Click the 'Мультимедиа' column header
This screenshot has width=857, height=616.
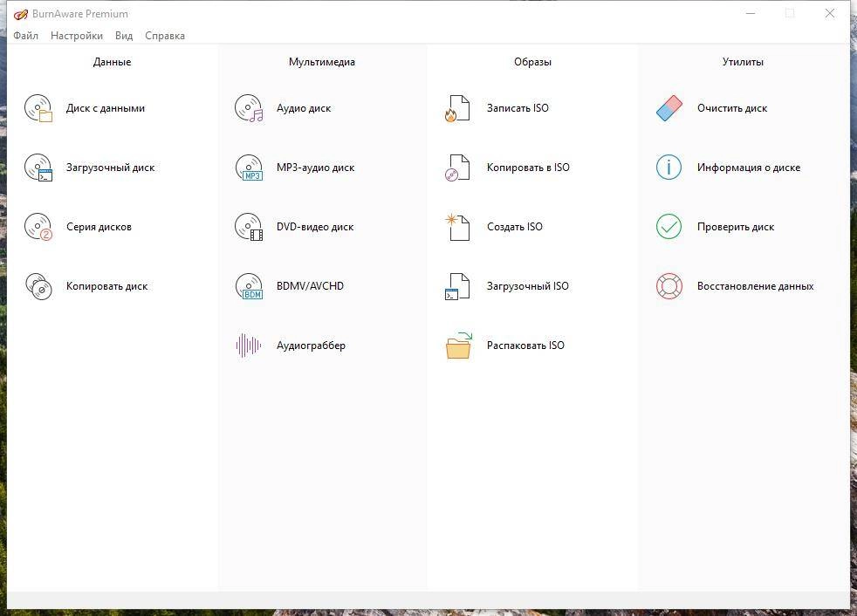322,62
